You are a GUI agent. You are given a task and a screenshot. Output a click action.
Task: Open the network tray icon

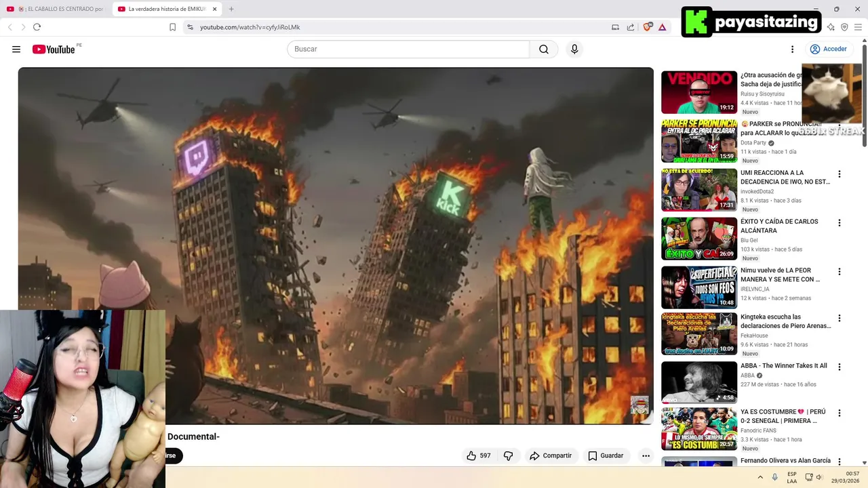click(x=808, y=477)
